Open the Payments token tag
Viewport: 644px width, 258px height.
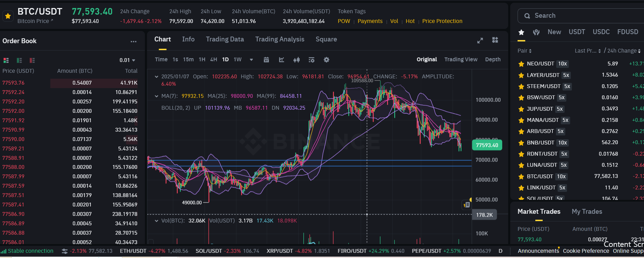[370, 21]
